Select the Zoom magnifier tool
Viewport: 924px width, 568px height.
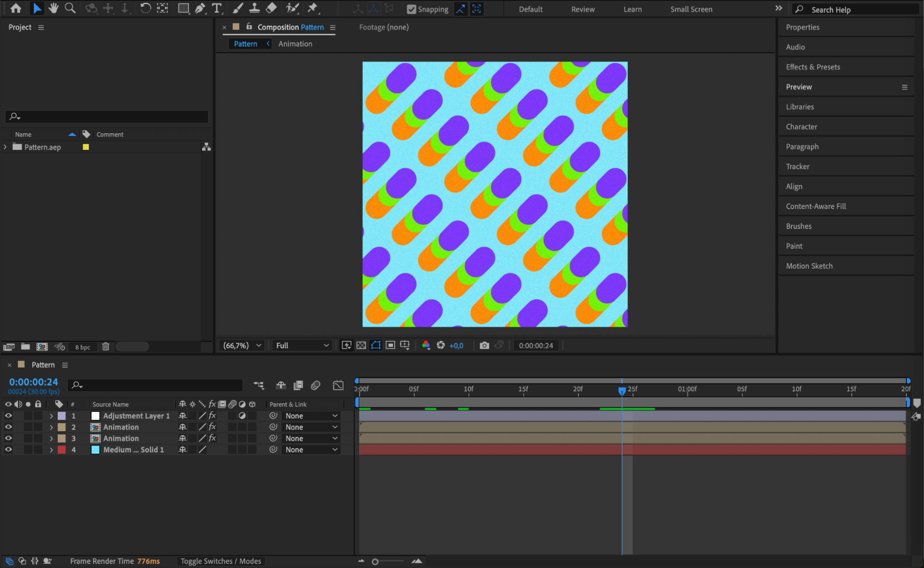point(70,8)
